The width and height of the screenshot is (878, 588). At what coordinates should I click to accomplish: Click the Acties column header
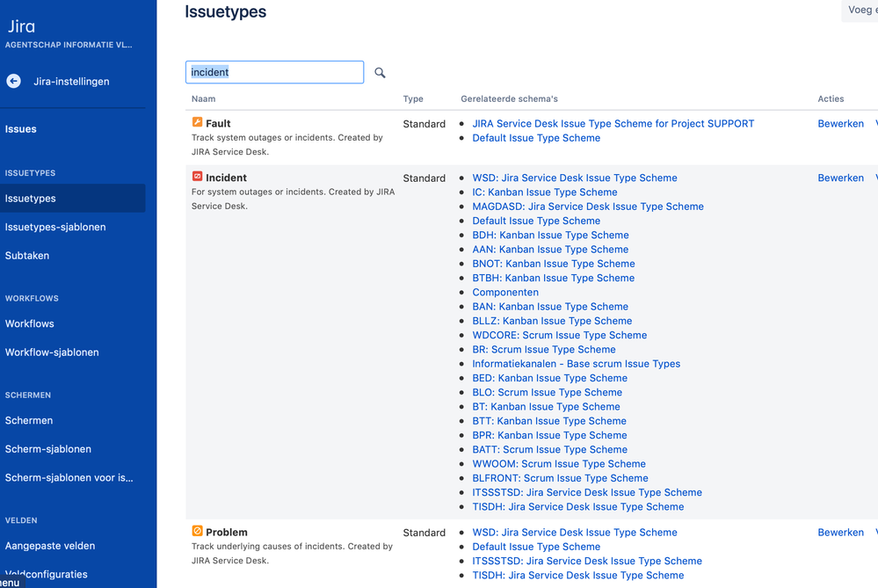[x=831, y=99]
